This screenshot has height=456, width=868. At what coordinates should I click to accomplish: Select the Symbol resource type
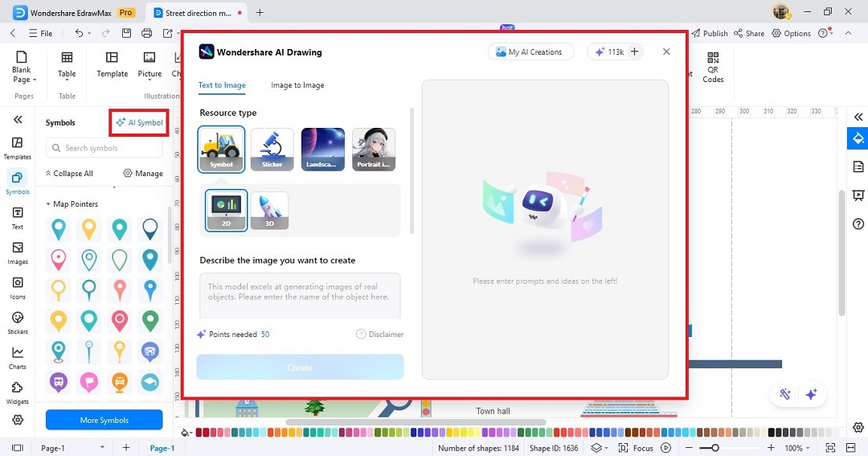coord(222,150)
